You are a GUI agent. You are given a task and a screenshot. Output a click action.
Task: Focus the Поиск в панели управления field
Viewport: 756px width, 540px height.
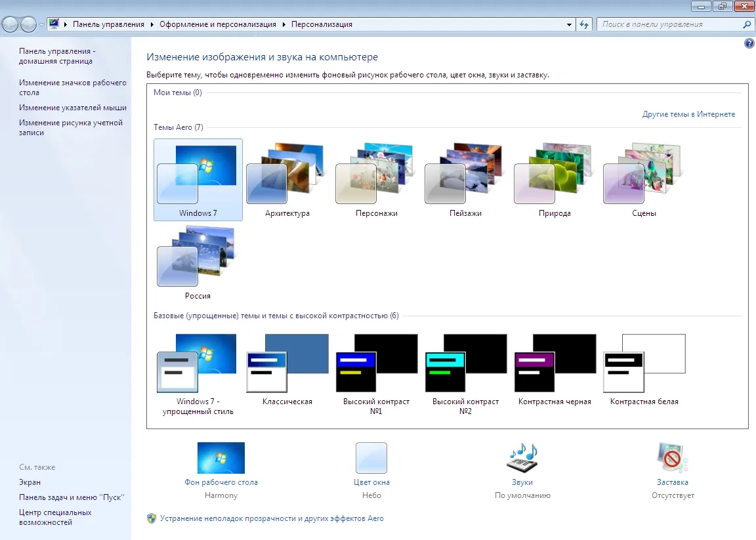(670, 24)
